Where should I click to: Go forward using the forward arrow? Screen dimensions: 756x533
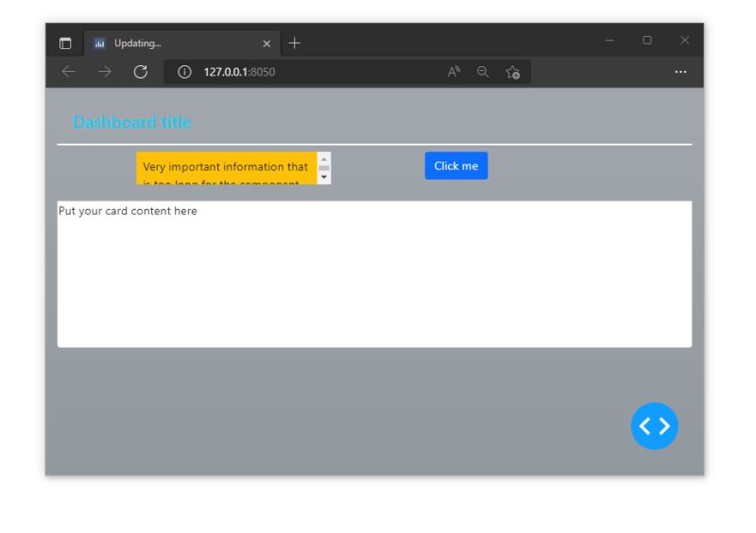point(104,72)
